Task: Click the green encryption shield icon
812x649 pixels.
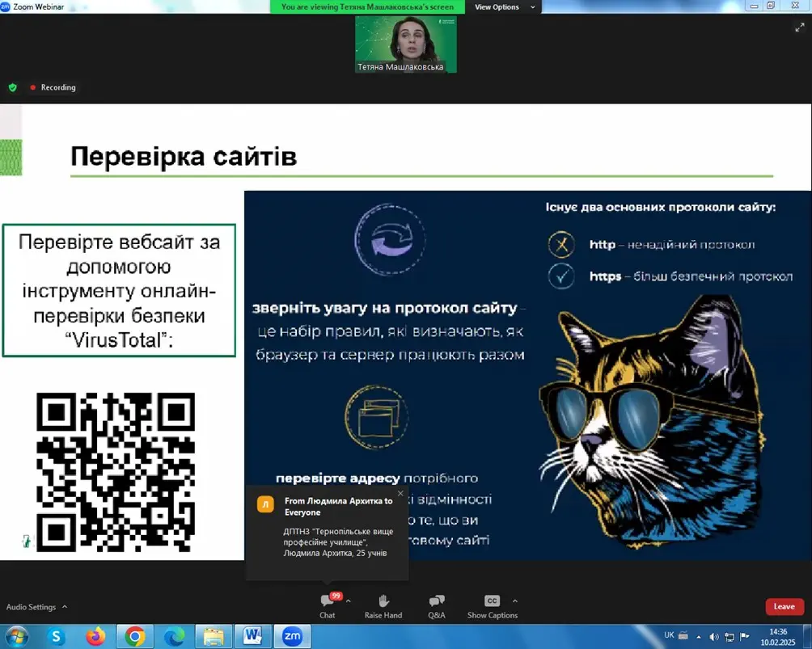Action: click(x=13, y=87)
